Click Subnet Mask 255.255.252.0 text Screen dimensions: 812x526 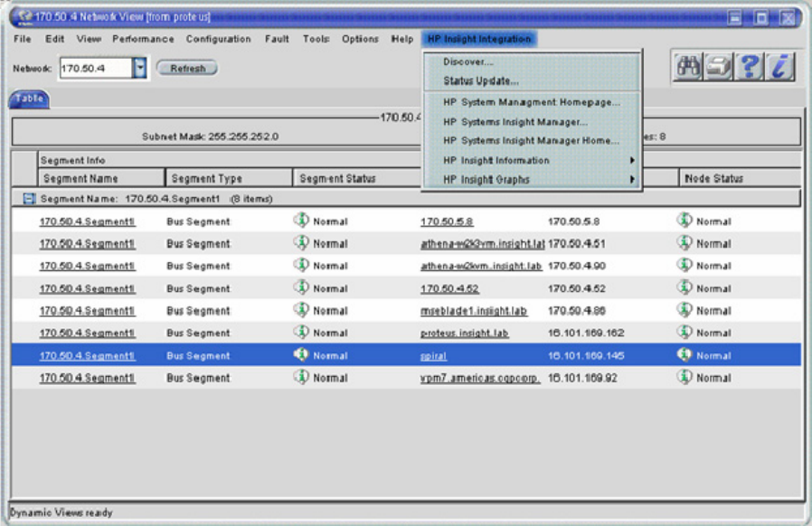211,136
